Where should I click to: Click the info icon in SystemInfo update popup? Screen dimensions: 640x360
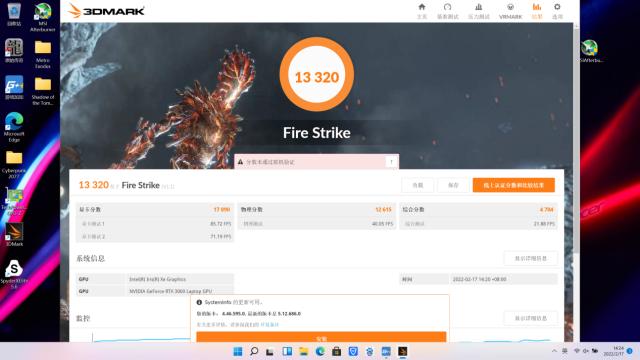(199, 302)
